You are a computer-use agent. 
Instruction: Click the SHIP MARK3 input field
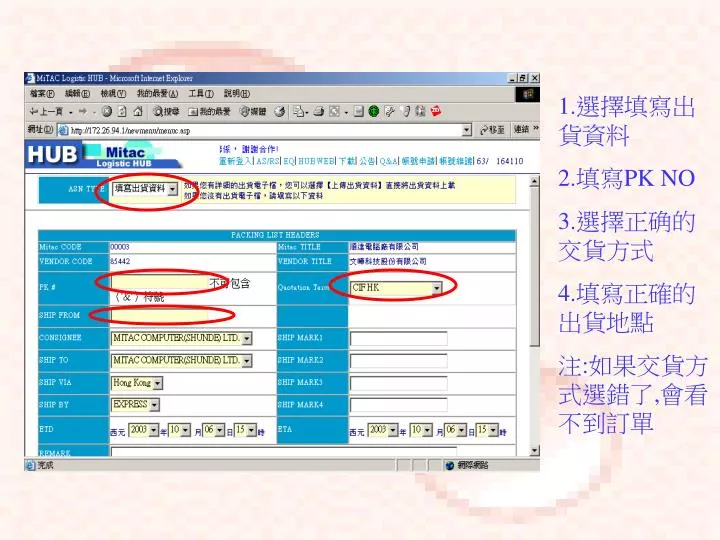point(399,383)
